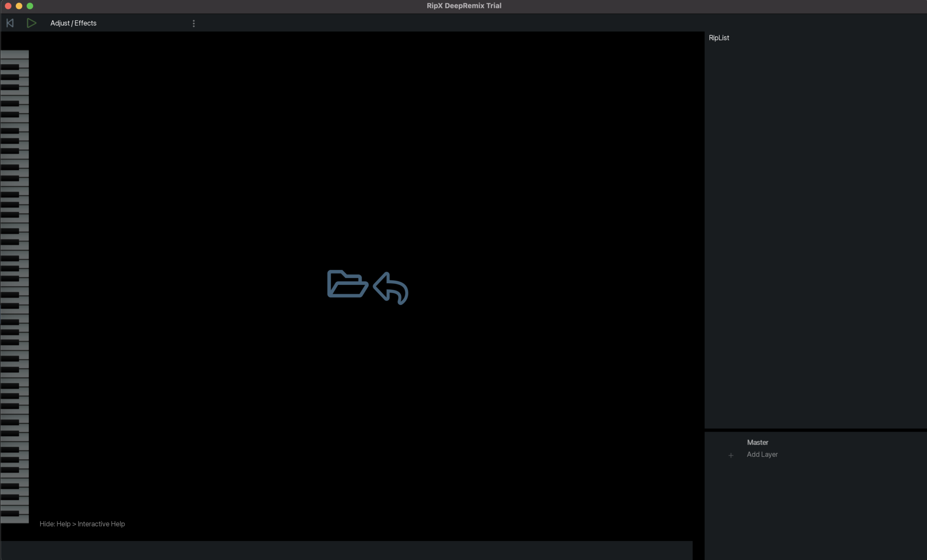Image resolution: width=927 pixels, height=560 pixels.
Task: Start playback with the green play button
Action: point(31,23)
